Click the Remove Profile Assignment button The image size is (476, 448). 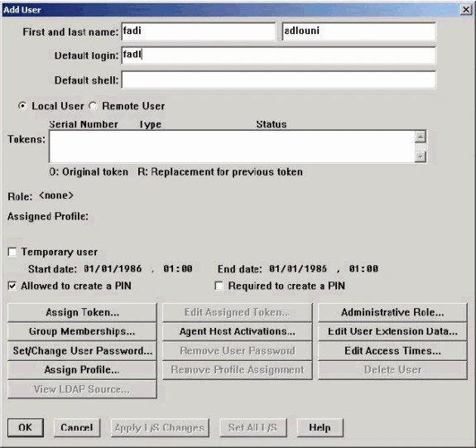click(x=237, y=370)
